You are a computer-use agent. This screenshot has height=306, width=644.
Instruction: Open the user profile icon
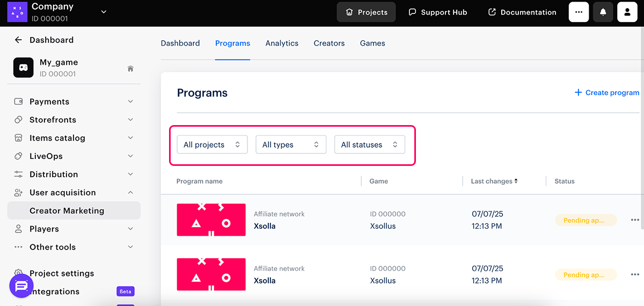click(627, 12)
